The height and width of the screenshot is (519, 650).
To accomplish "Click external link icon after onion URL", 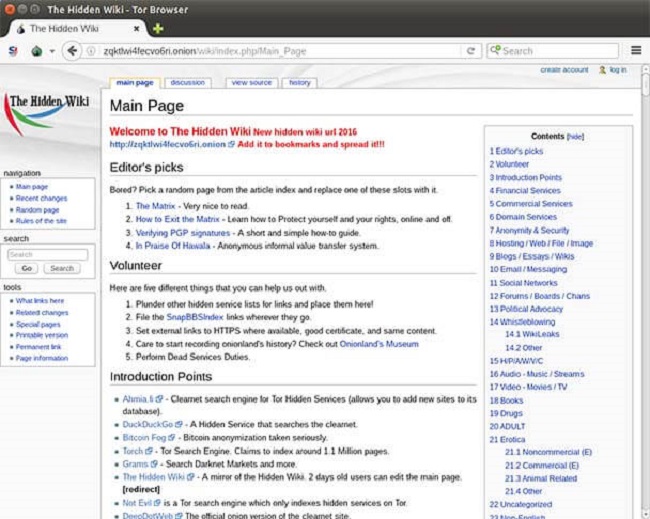I will pos(231,144).
